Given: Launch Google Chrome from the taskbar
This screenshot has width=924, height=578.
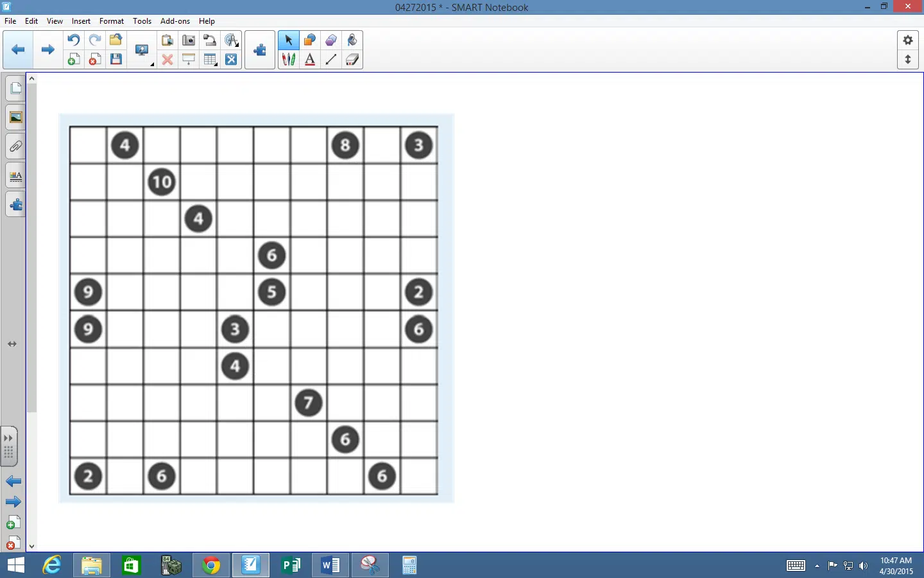Looking at the screenshot, I should pyautogui.click(x=211, y=565).
